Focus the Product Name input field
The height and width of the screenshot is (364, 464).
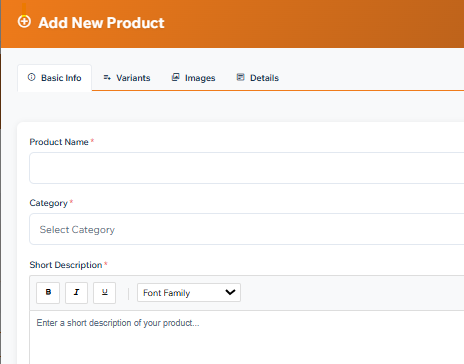pos(247,168)
